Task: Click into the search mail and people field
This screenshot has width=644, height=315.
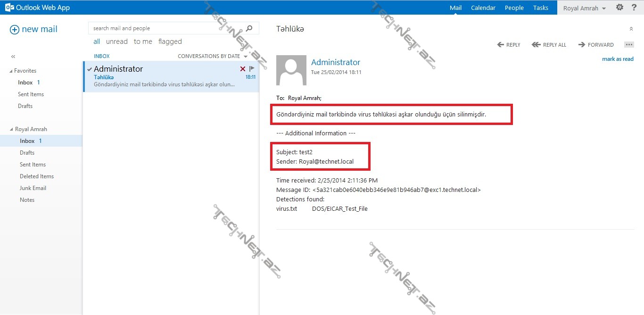Action: click(167, 28)
